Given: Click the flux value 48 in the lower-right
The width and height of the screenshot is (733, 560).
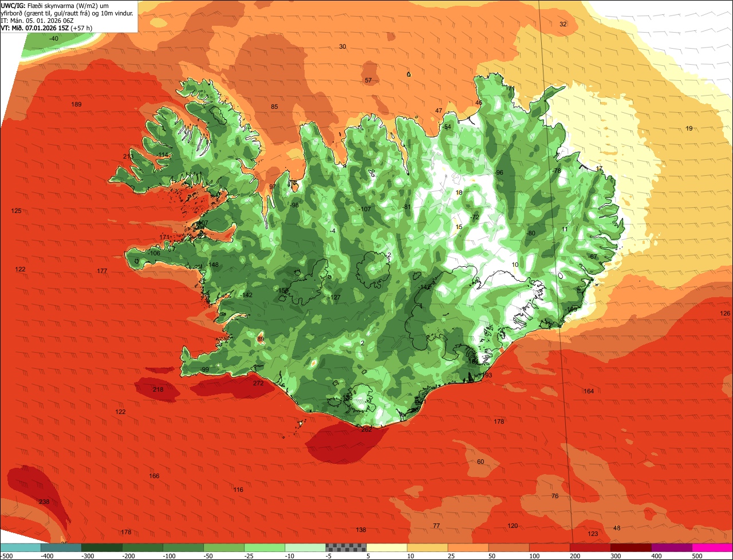Looking at the screenshot, I should coord(617,528).
